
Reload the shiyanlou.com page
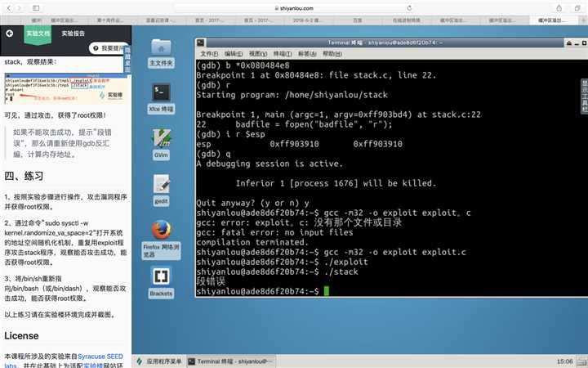[x=409, y=8]
